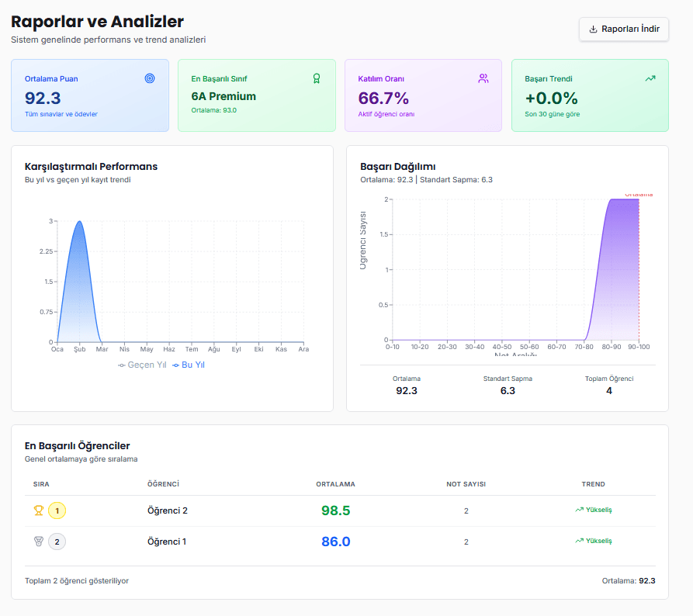The image size is (693, 616).
Task: Click the target icon on Ortalama Puan card
Action: [150, 78]
